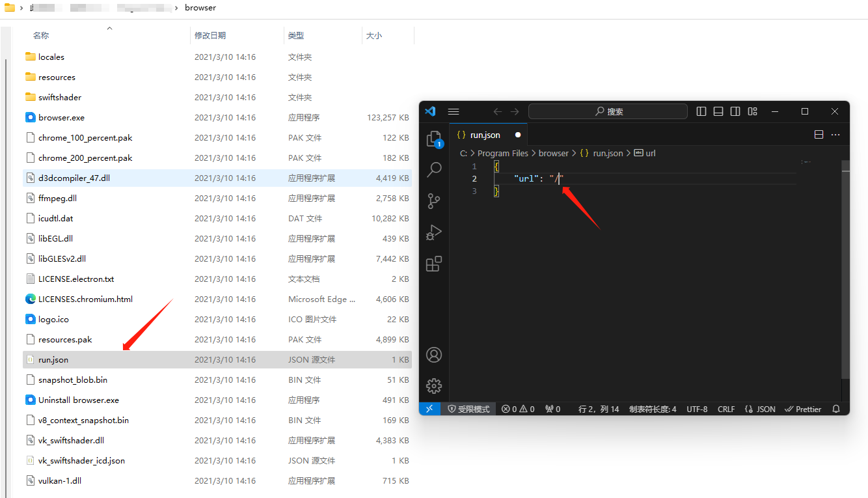Click the Prettier status bar item

[804, 409]
